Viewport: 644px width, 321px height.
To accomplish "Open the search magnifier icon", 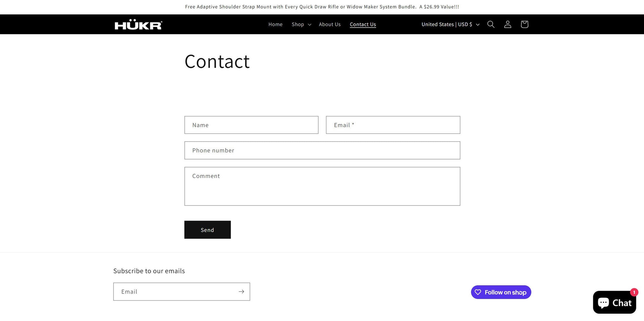I will [491, 24].
